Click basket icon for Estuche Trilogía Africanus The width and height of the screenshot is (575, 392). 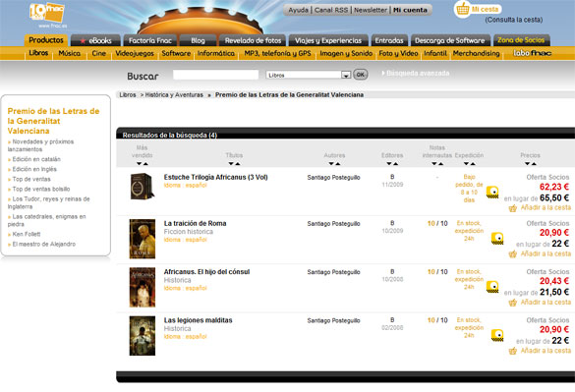pyautogui.click(x=513, y=208)
